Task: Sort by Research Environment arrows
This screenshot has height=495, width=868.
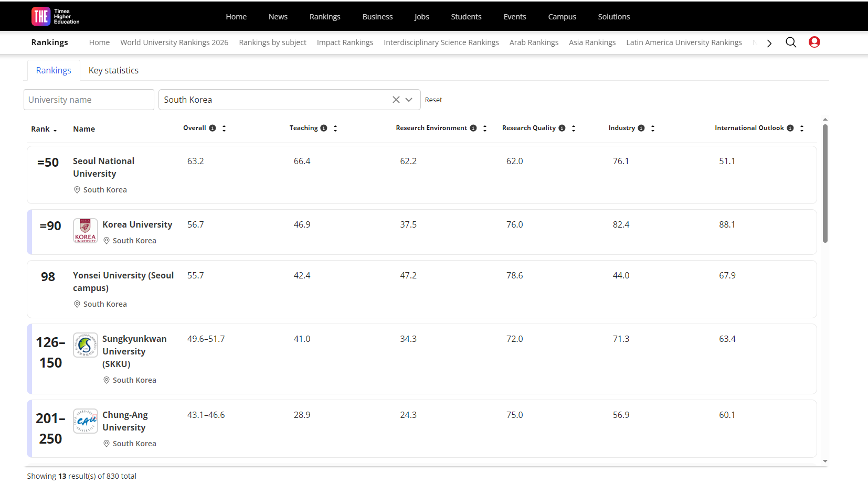Action: [x=485, y=128]
